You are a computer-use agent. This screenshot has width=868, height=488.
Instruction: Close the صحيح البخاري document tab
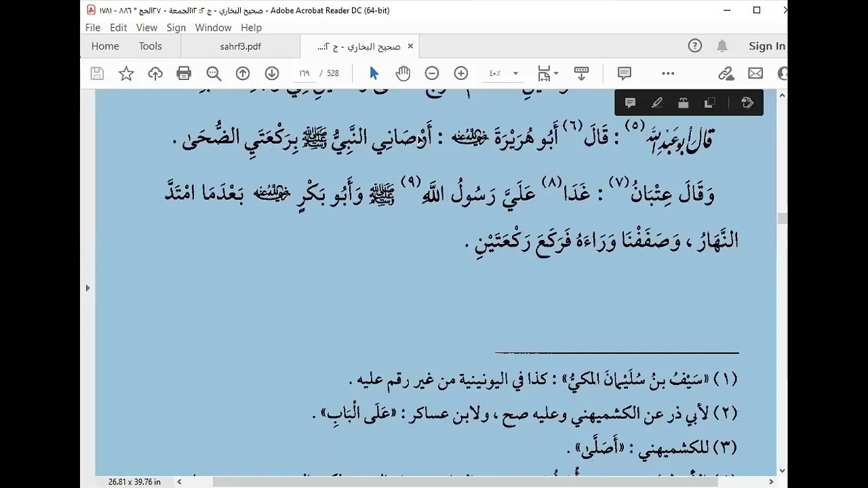click(410, 46)
